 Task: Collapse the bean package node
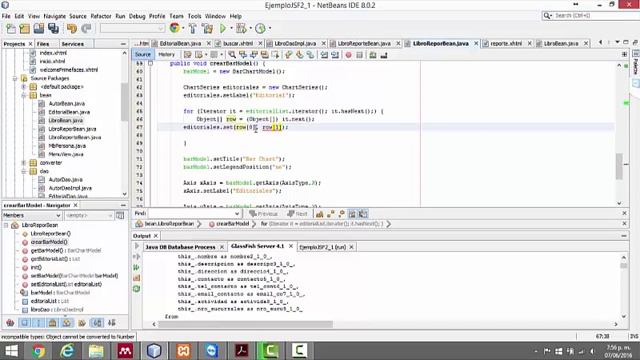(x=24, y=95)
